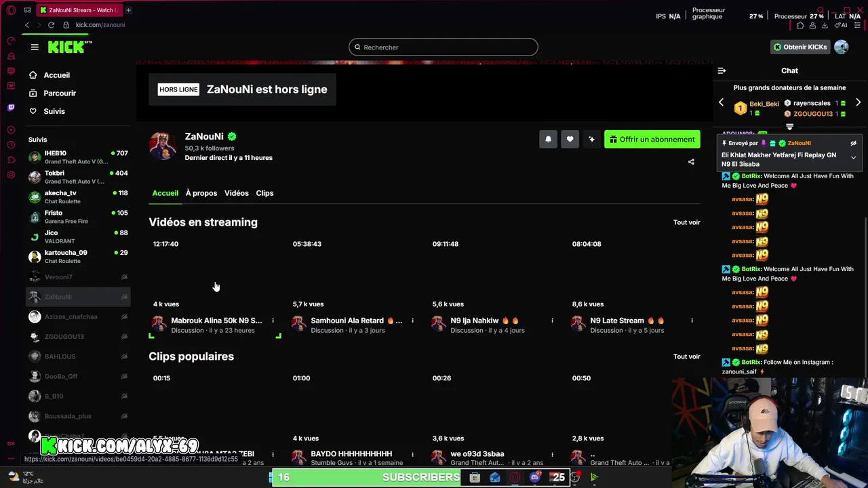This screenshot has height=488, width=868.
Task: Open the user profile avatar menu
Action: [x=842, y=47]
